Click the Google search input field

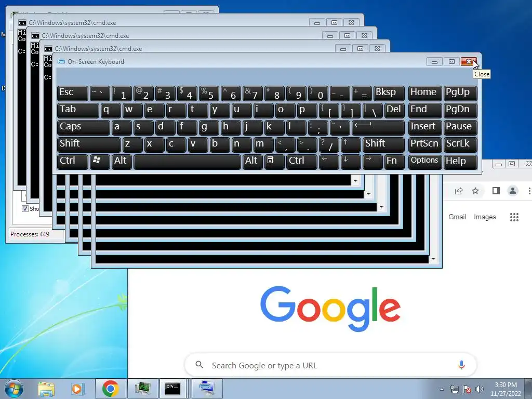[330, 365]
